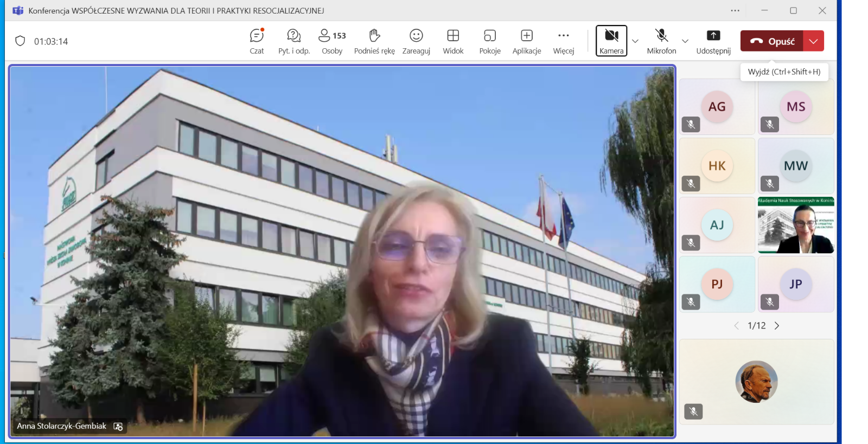Expand the Opuść leave options arrow

click(x=813, y=41)
